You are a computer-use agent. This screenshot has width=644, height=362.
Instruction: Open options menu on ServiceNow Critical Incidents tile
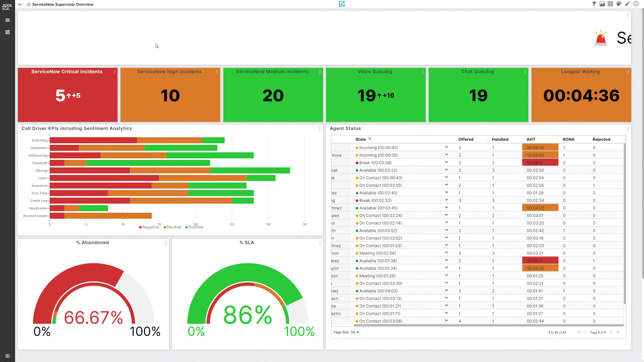click(114, 72)
